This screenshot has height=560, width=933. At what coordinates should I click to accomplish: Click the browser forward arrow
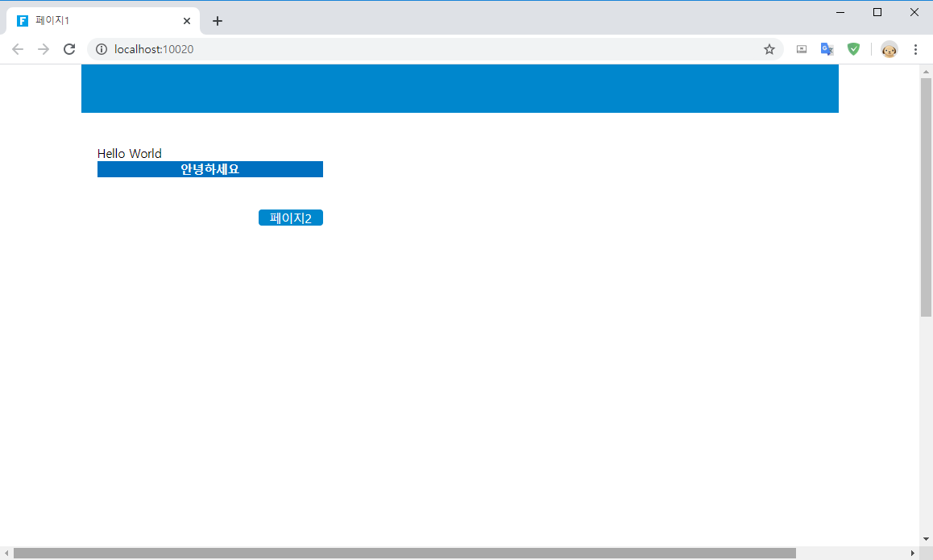click(x=44, y=49)
